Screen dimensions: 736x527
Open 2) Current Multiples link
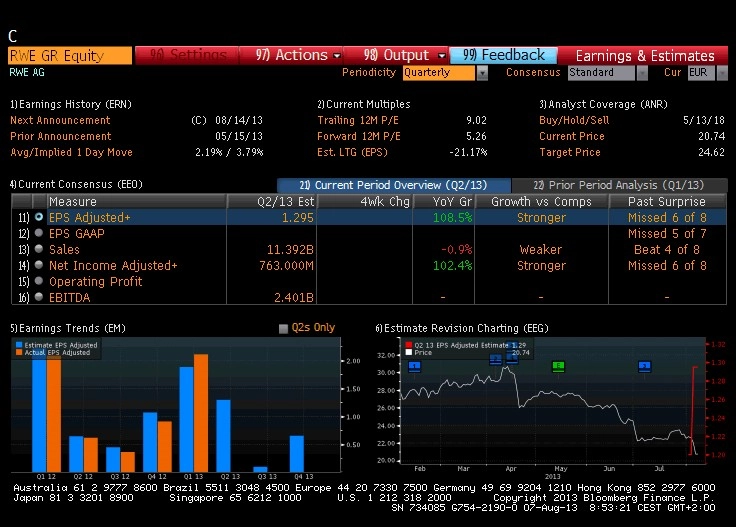(x=364, y=104)
